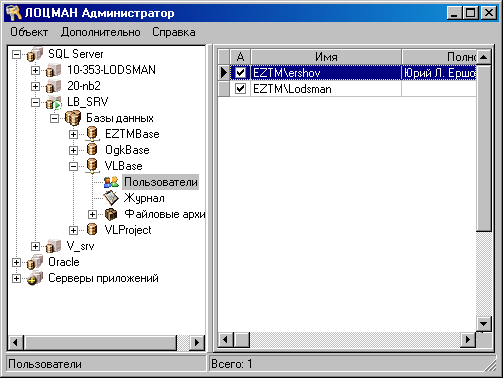Click user list scroll down arrow

pyautogui.click(x=484, y=323)
